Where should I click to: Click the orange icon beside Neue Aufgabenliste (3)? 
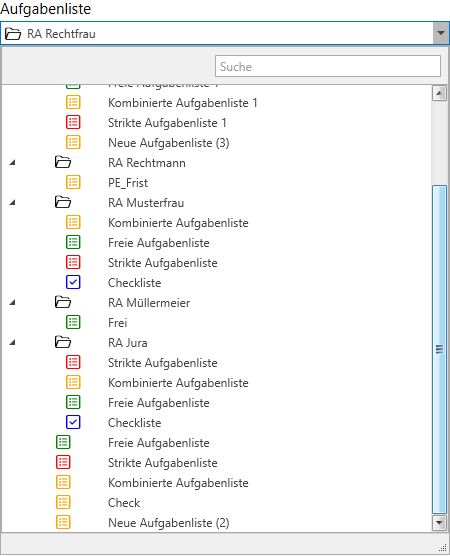[x=73, y=142]
